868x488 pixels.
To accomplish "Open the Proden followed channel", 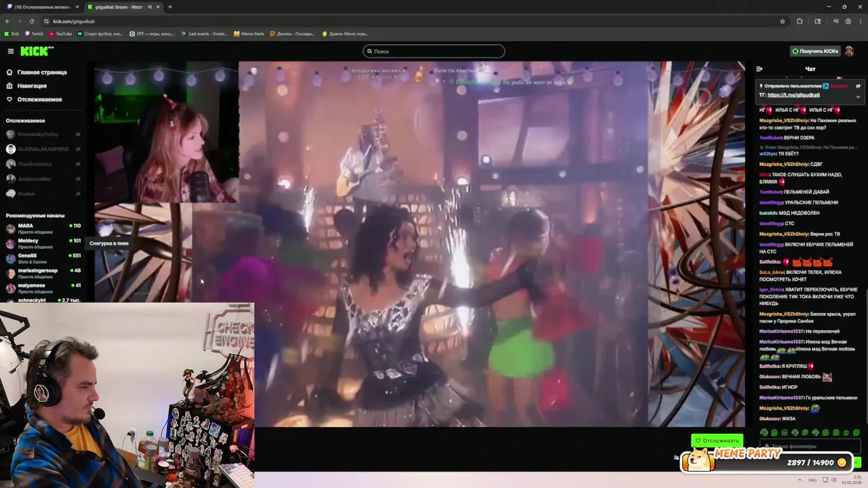I will click(43, 194).
